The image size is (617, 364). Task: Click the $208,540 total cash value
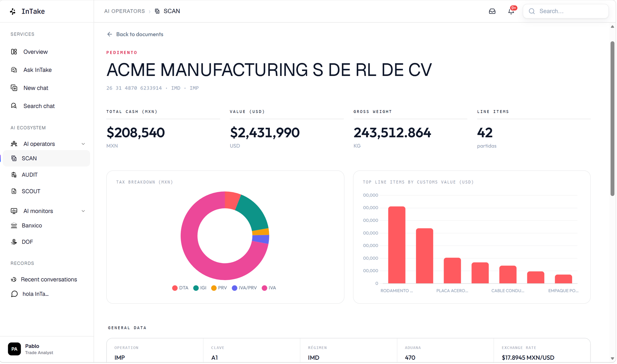tap(136, 133)
